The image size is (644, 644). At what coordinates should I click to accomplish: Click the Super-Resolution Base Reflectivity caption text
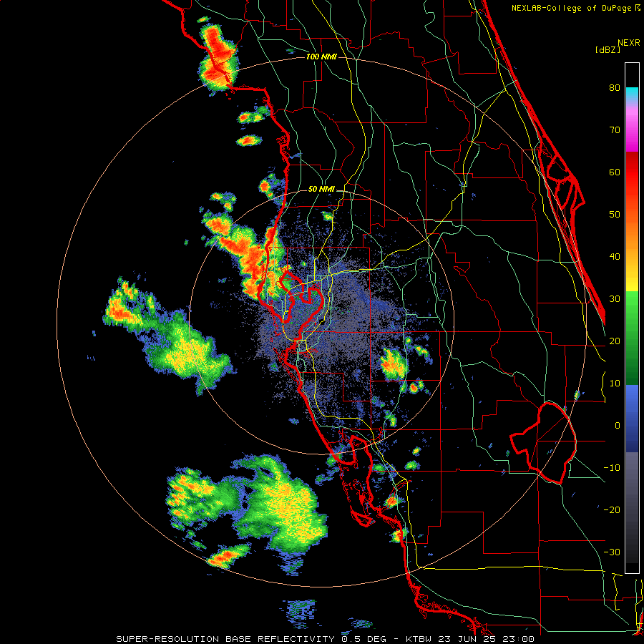click(326, 639)
